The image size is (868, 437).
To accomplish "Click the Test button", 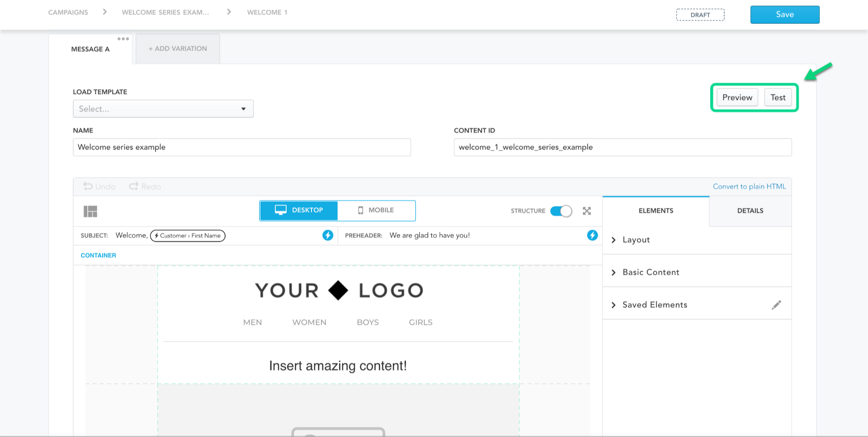I will 778,98.
